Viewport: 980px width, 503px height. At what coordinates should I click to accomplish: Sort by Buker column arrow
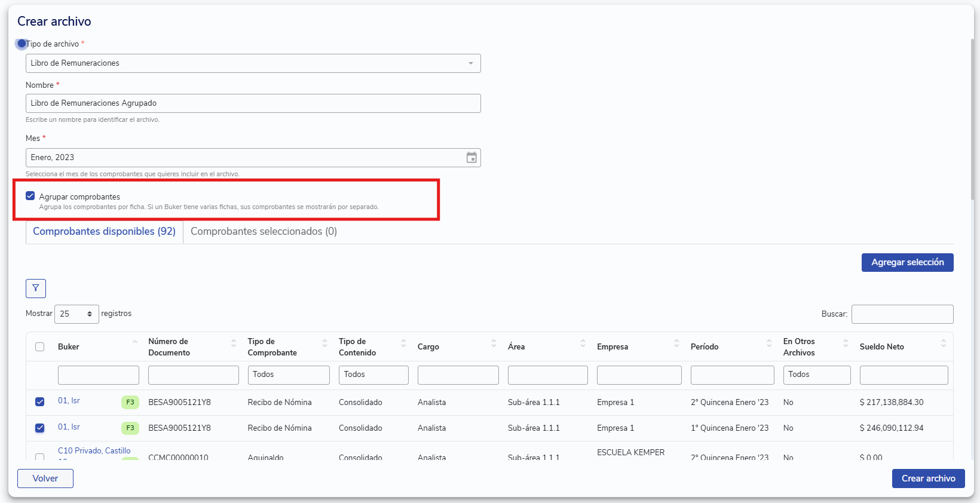click(134, 342)
